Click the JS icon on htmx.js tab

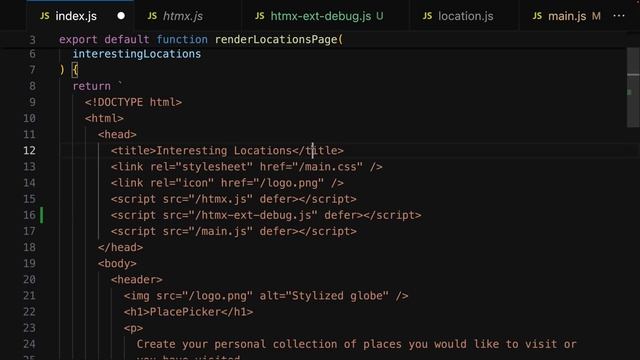tap(152, 16)
